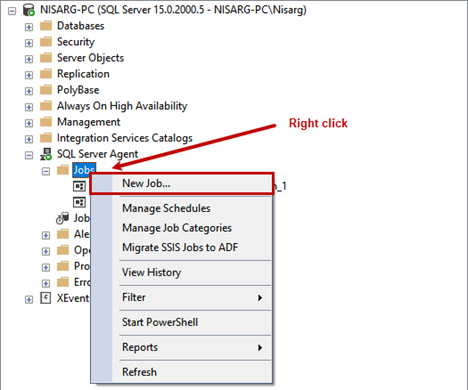The image size is (468, 390).
Task: Click the Alerts folder icon
Action: 63,234
